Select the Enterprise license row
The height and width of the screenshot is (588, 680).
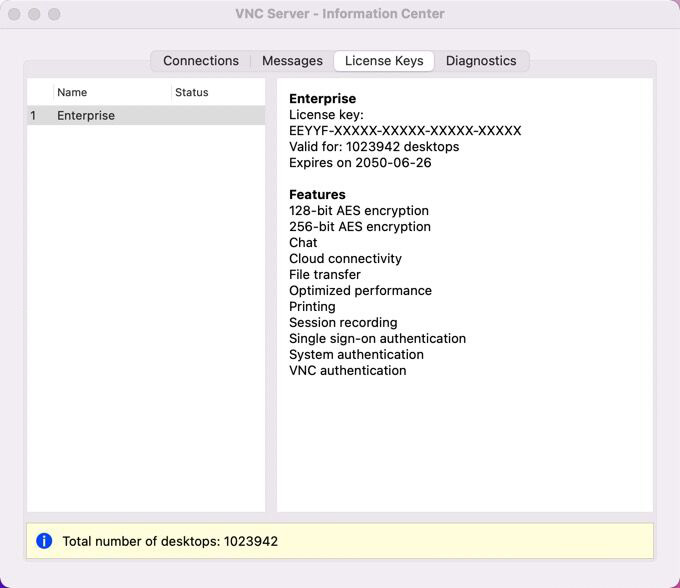(x=146, y=115)
